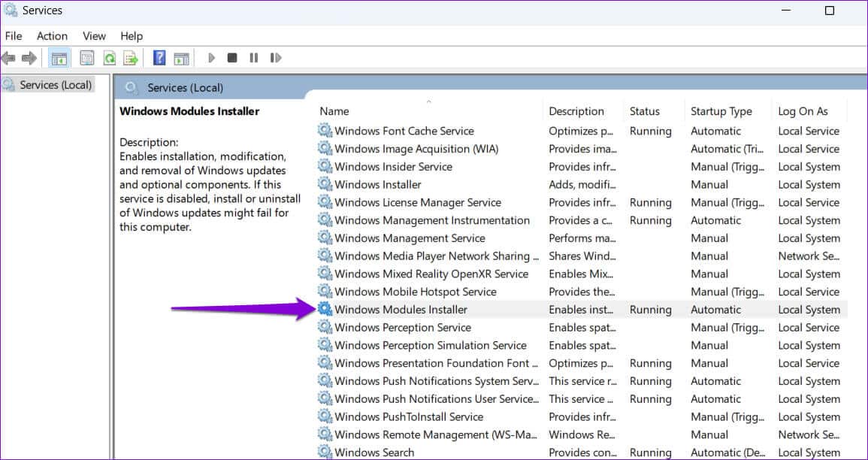Click Automatic startup type of Windows Modules Installer
Image resolution: width=868 pixels, height=460 pixels.
(x=715, y=310)
